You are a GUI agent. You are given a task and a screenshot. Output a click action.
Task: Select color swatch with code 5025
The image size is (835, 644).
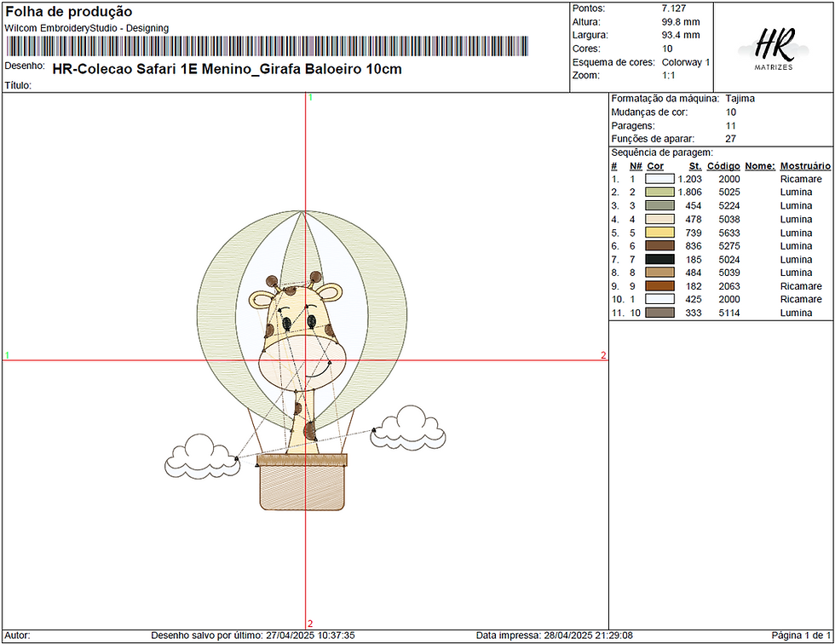pyautogui.click(x=659, y=193)
